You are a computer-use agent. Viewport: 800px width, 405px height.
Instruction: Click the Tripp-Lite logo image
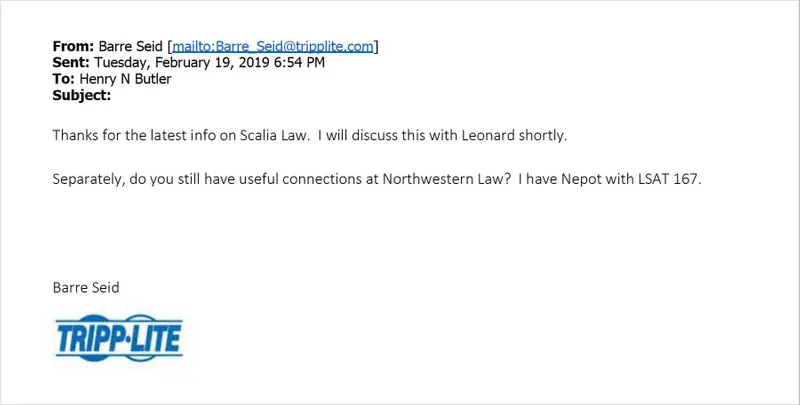point(119,338)
